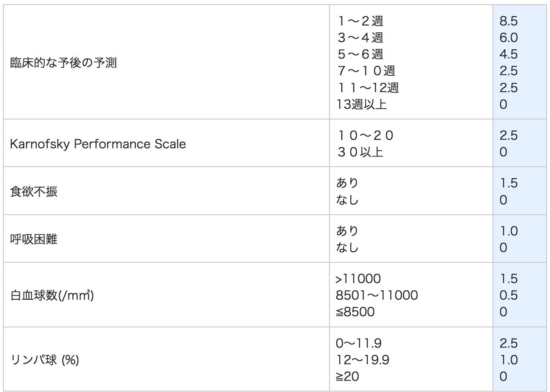Click the 8.5 score value
Viewport: 550px width, 392px height.
coord(509,21)
